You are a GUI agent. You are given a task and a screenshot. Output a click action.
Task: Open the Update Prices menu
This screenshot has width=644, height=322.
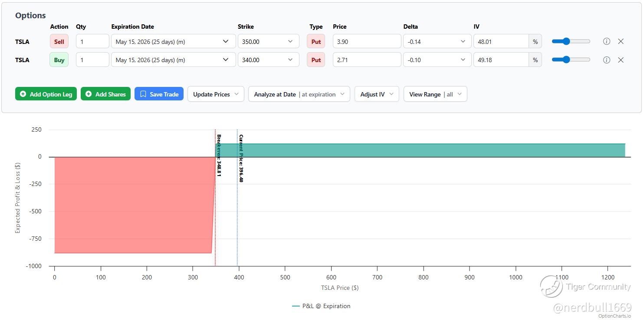(x=216, y=94)
